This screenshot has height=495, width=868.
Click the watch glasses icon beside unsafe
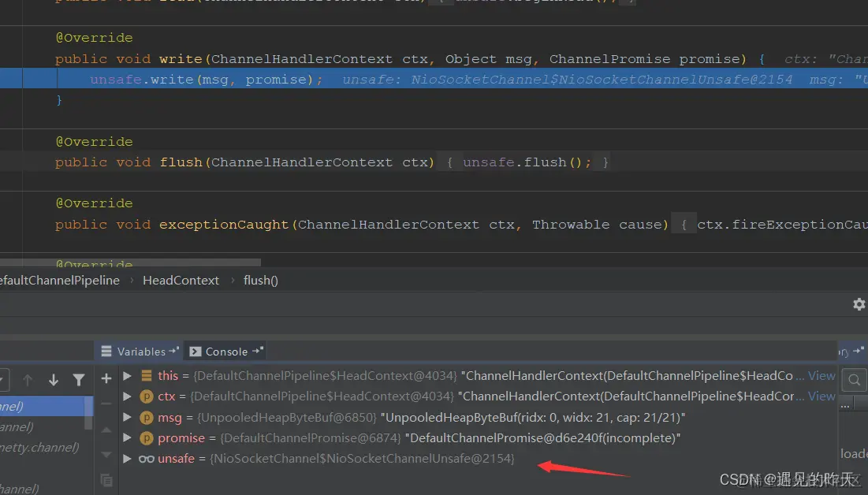(146, 459)
